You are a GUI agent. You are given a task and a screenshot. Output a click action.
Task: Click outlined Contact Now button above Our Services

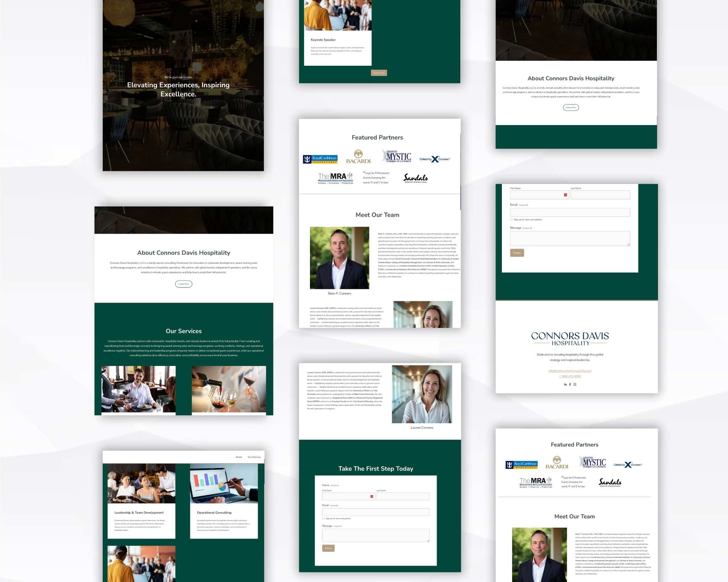pos(183,284)
